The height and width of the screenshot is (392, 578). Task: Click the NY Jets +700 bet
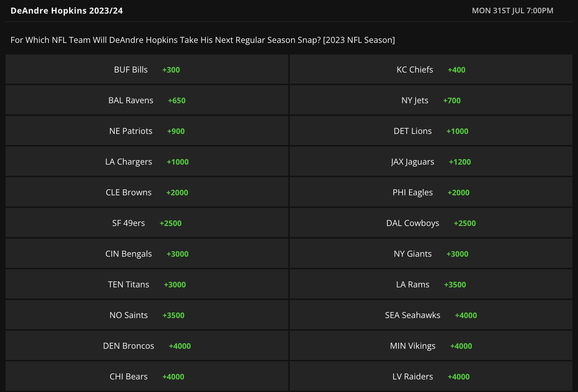pos(431,100)
